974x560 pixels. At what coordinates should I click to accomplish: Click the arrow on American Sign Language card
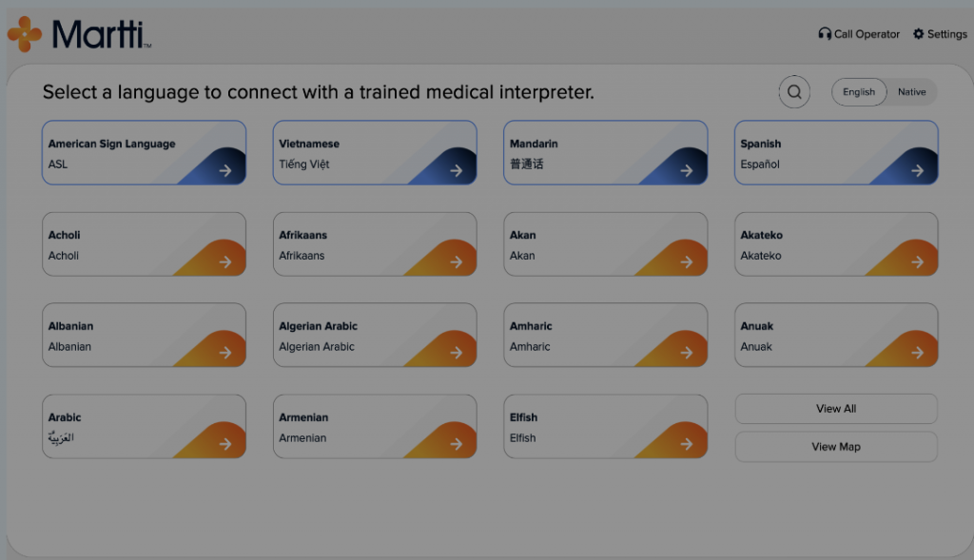pyautogui.click(x=224, y=171)
